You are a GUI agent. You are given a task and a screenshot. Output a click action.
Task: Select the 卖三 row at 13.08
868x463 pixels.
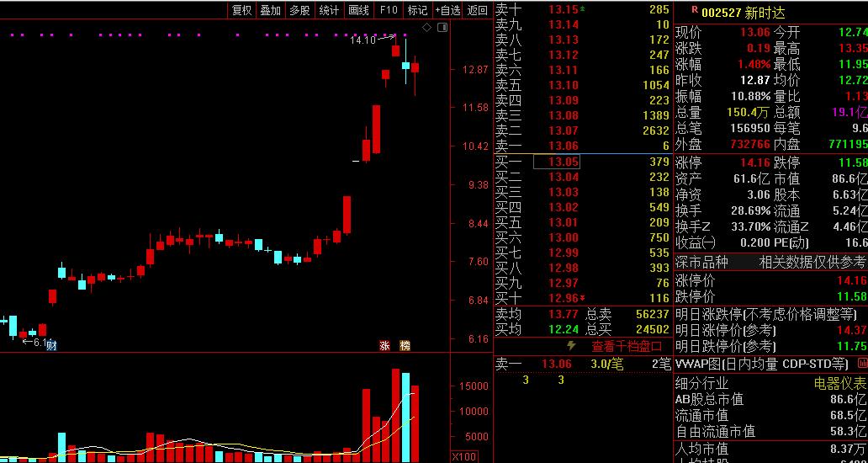(582, 116)
